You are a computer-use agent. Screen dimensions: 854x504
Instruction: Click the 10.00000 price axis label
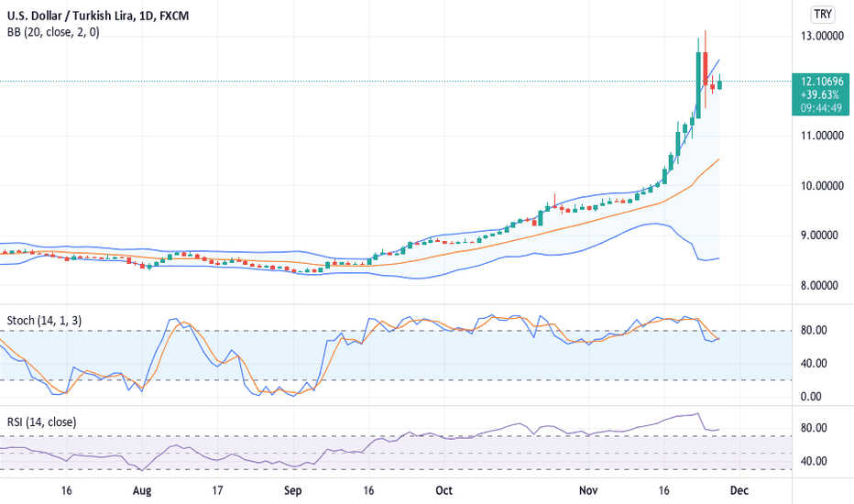coord(822,186)
